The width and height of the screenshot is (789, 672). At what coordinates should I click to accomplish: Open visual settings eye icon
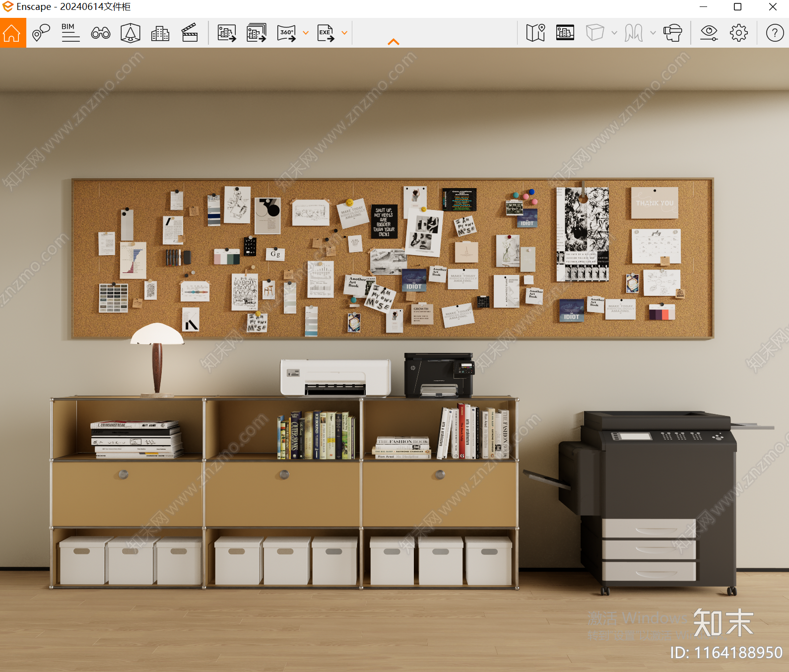[709, 33]
